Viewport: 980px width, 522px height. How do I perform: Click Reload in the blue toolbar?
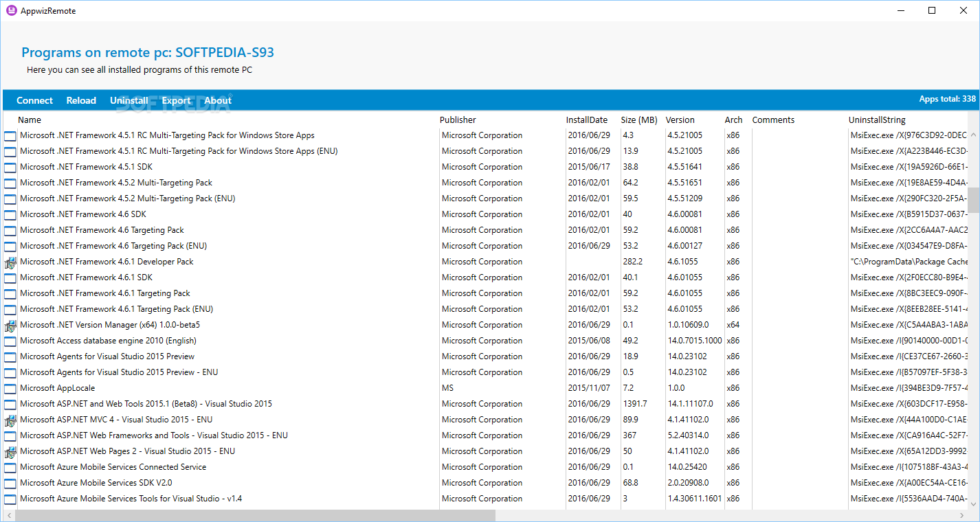[81, 100]
